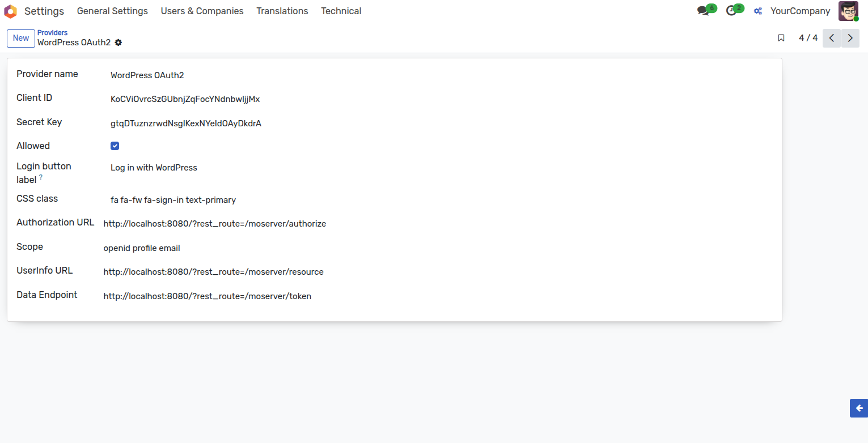The height and width of the screenshot is (443, 868).
Task: Open the Users & Companies menu
Action: click(x=202, y=11)
